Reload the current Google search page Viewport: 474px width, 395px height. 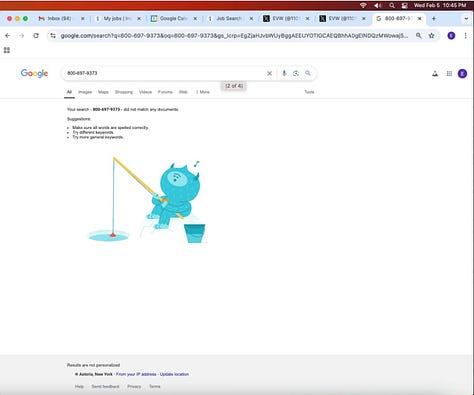(x=36, y=36)
